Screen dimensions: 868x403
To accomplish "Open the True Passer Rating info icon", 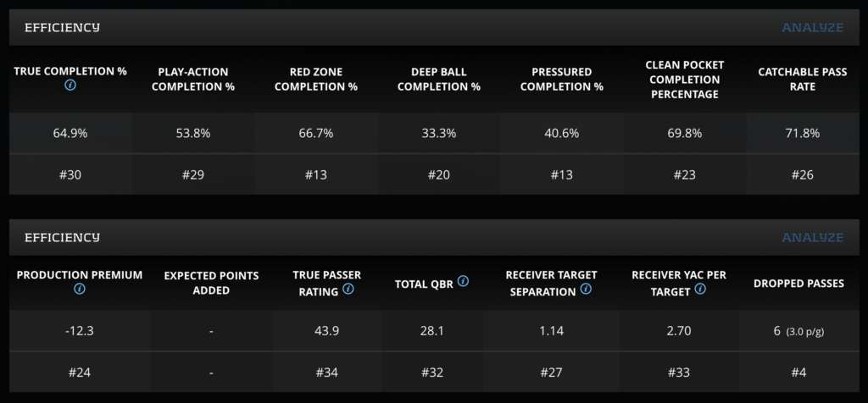I will (348, 290).
